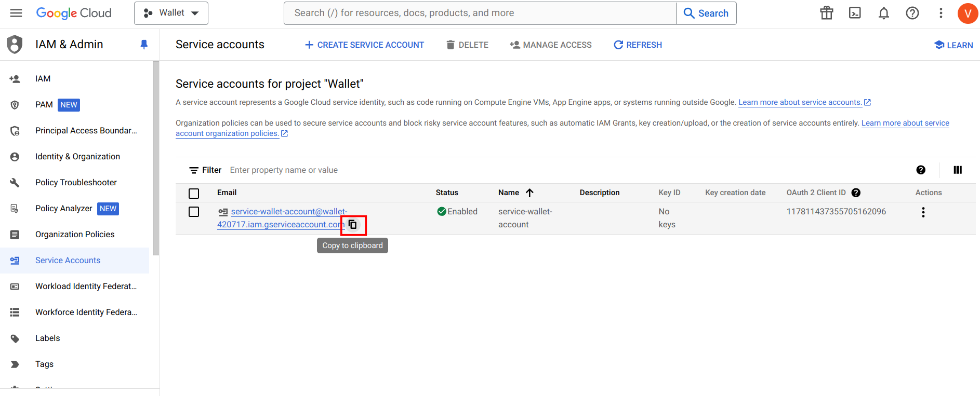The image size is (980, 396).
Task: Click the DELETE toolbar button
Action: tap(467, 45)
